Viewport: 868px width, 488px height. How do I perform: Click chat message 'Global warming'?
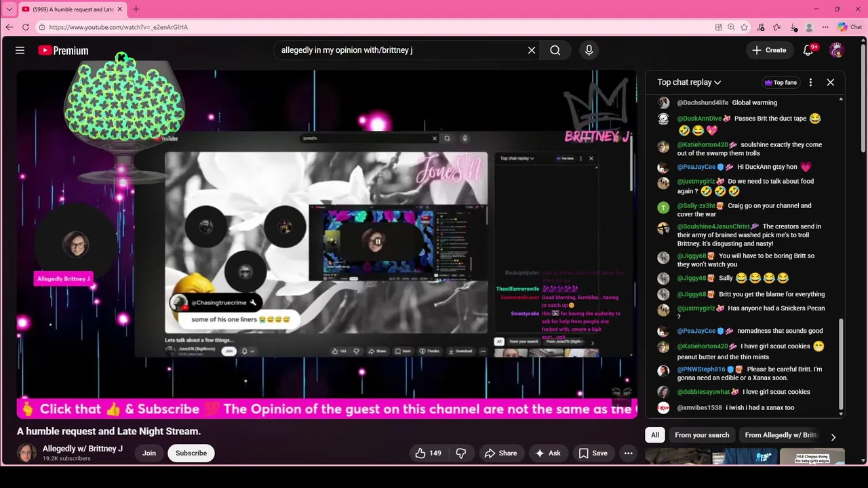click(755, 103)
